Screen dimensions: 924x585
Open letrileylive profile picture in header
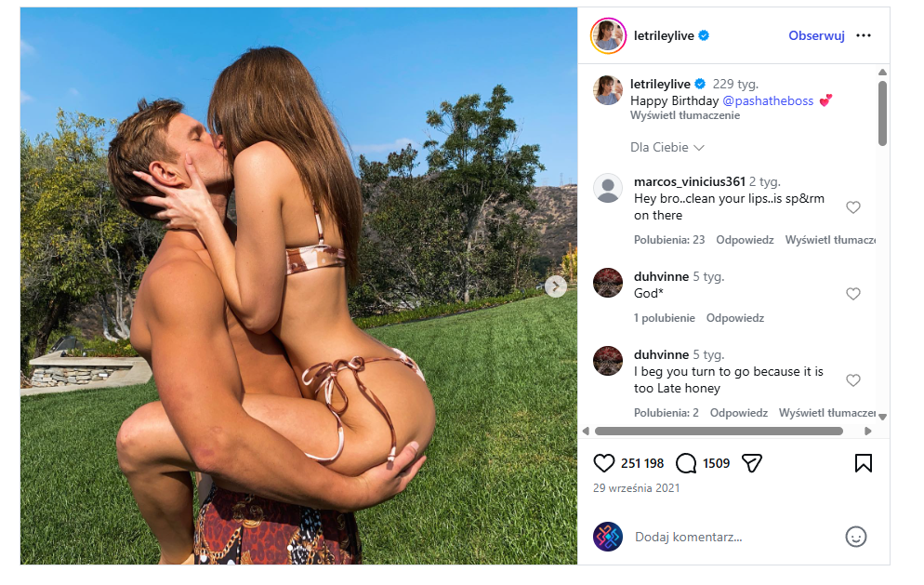point(608,36)
